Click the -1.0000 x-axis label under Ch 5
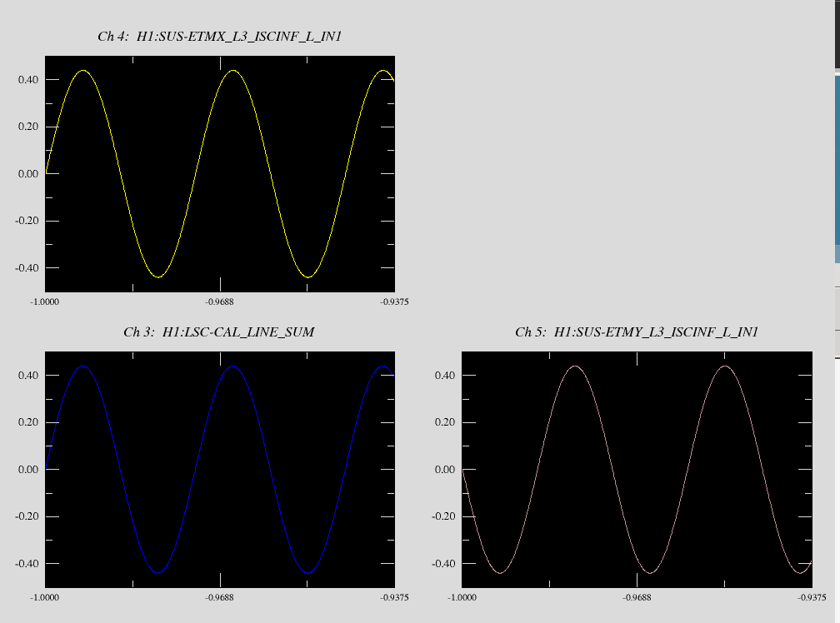This screenshot has height=623, width=840. [x=462, y=597]
